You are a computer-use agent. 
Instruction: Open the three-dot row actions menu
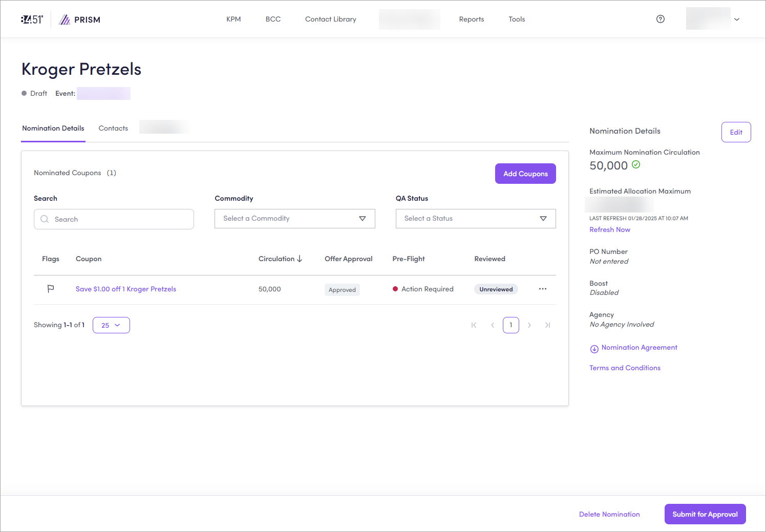pyautogui.click(x=543, y=289)
